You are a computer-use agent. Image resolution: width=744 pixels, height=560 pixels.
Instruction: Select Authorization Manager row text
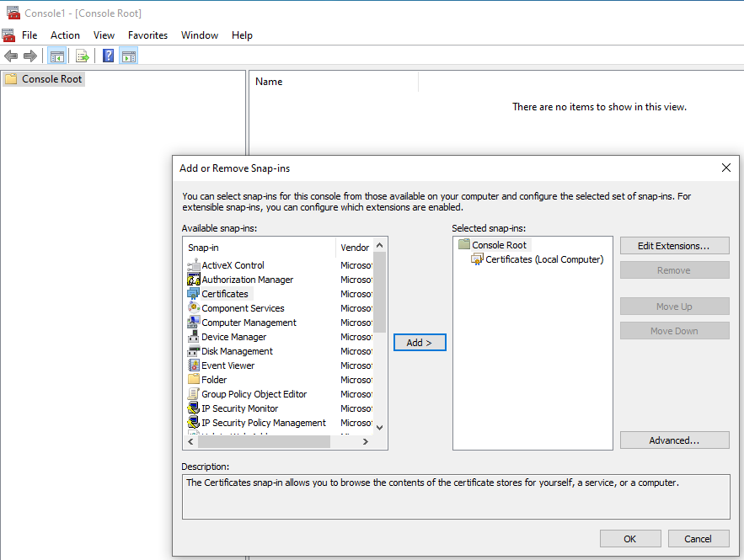point(247,280)
